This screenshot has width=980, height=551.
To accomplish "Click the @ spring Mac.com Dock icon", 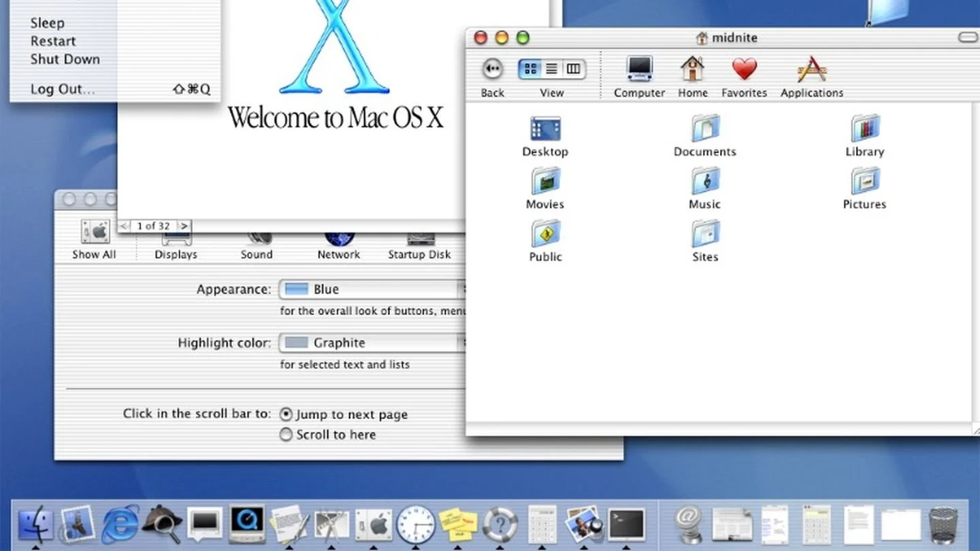I will tap(689, 524).
